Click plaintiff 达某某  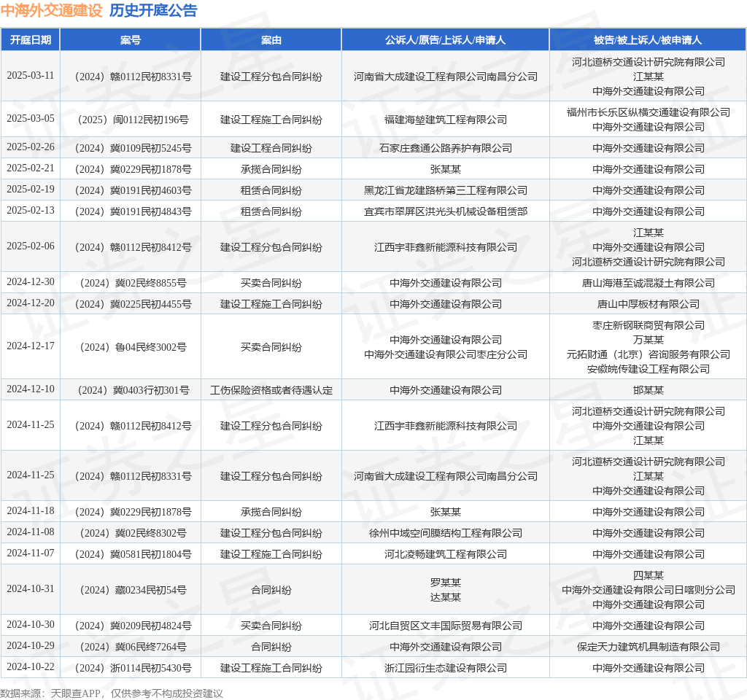[446, 597]
